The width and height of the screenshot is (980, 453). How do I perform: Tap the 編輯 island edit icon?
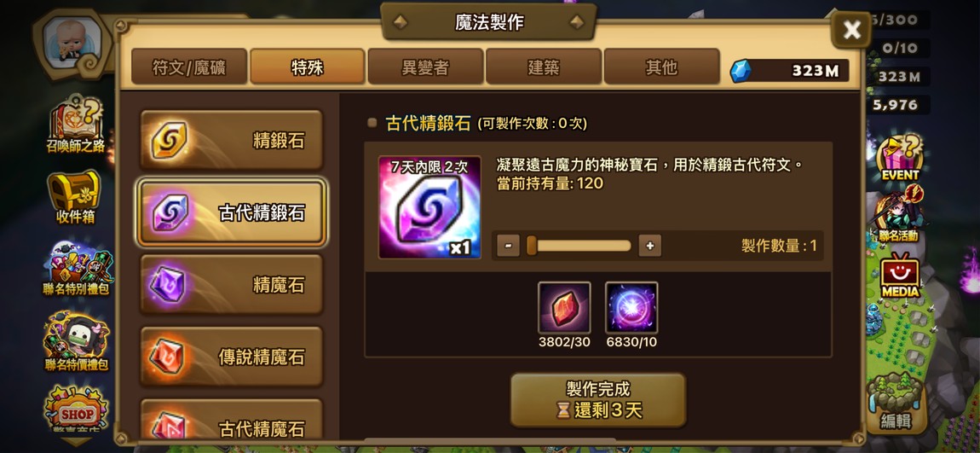[896, 401]
